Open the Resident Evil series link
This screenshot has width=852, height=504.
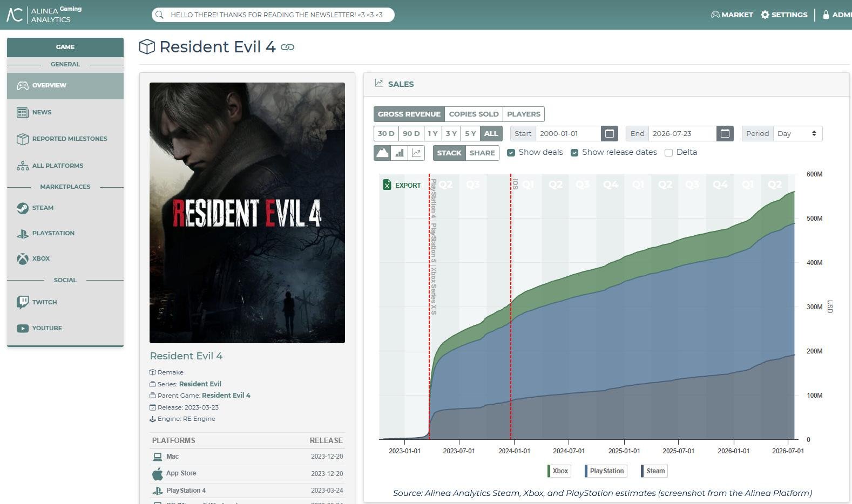pyautogui.click(x=200, y=384)
